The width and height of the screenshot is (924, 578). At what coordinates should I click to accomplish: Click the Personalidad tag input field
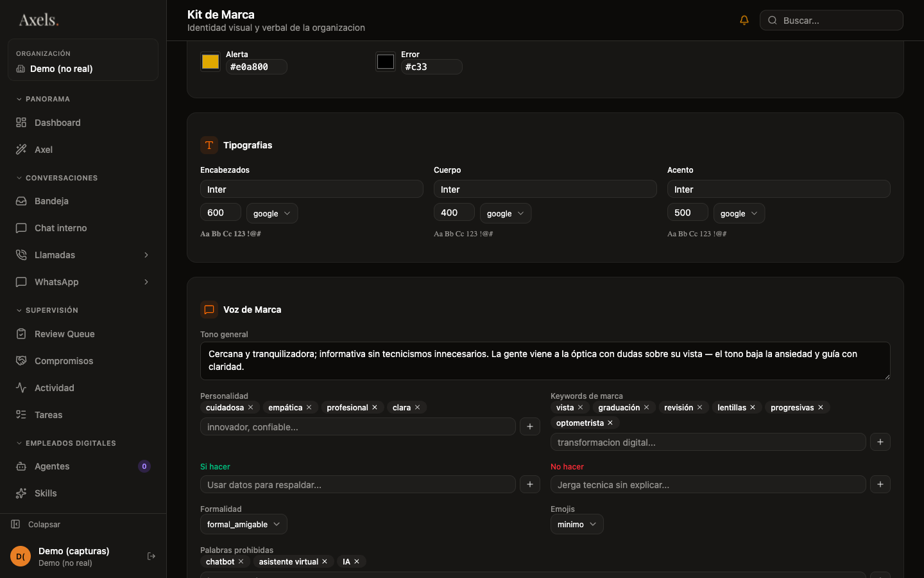pyautogui.click(x=358, y=426)
